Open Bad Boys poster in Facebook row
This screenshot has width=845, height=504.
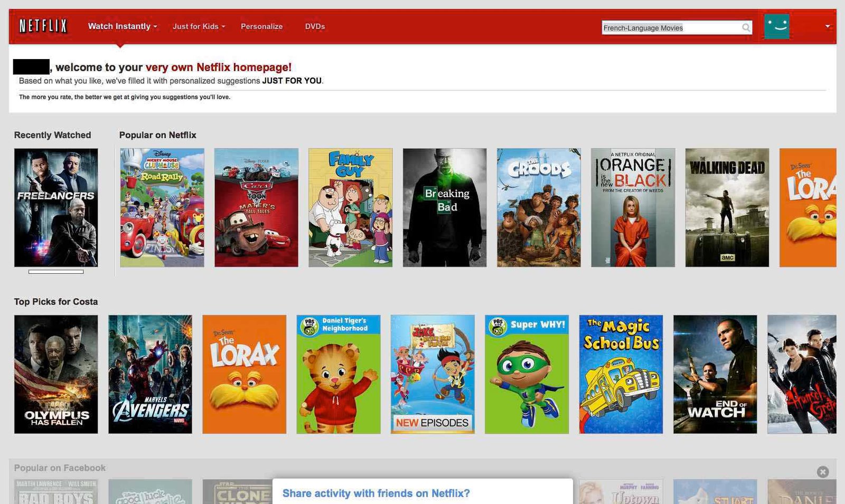(x=56, y=492)
